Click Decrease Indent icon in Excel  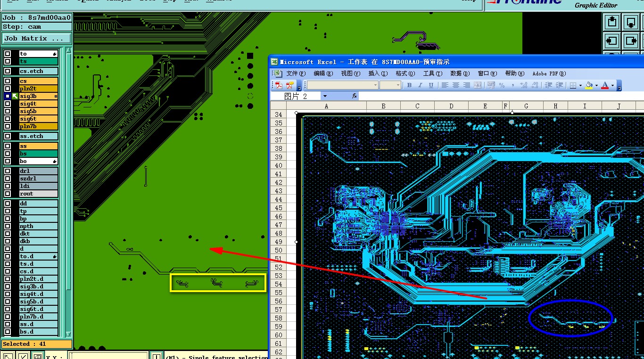pos(548,85)
